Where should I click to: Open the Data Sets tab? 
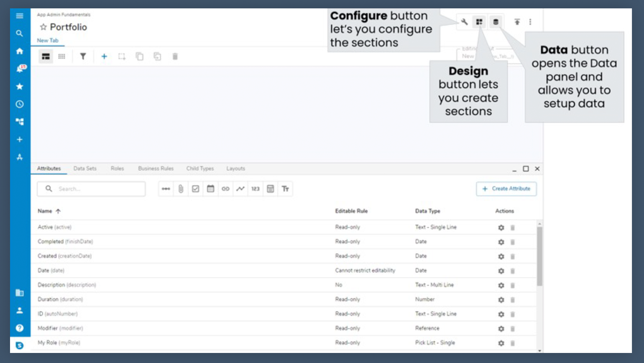click(x=85, y=169)
